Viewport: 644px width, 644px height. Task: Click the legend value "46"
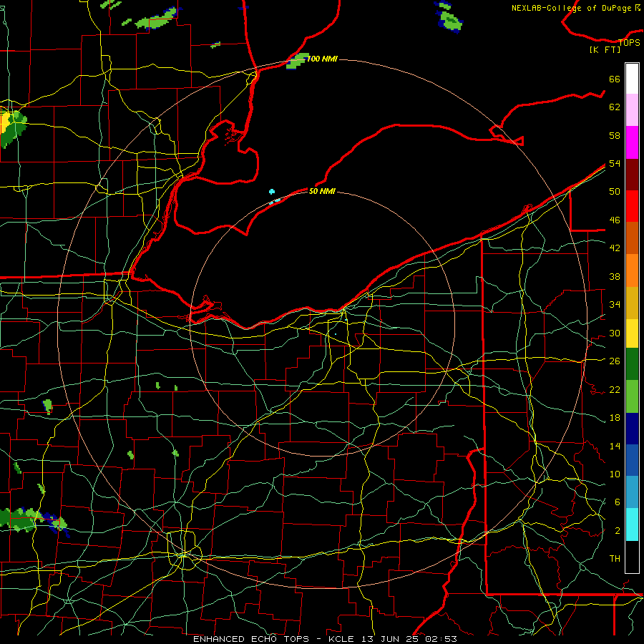tap(615, 220)
